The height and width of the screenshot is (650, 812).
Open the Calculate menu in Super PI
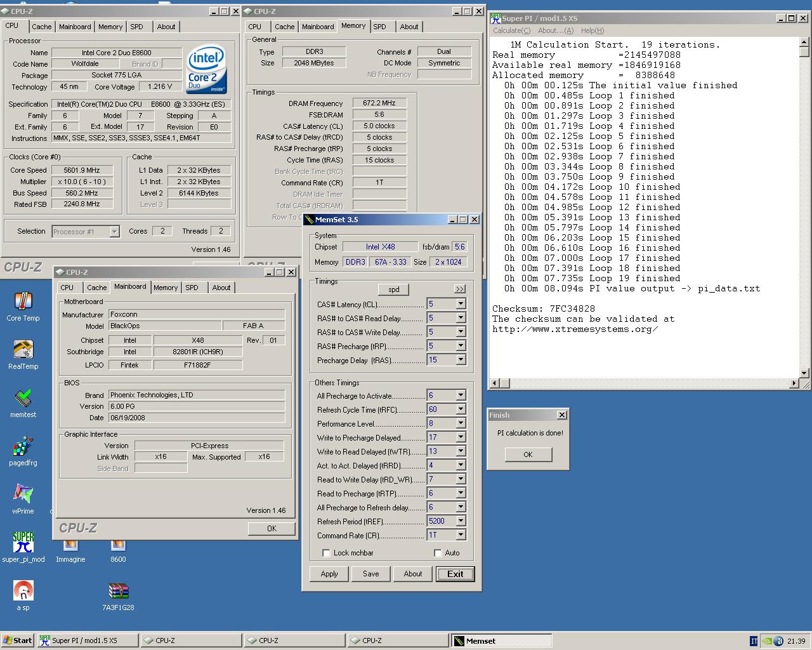pos(511,30)
